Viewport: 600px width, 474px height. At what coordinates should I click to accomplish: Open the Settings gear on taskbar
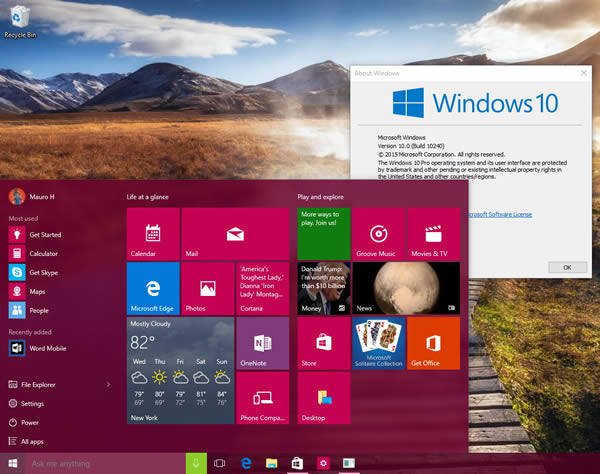coord(323,464)
